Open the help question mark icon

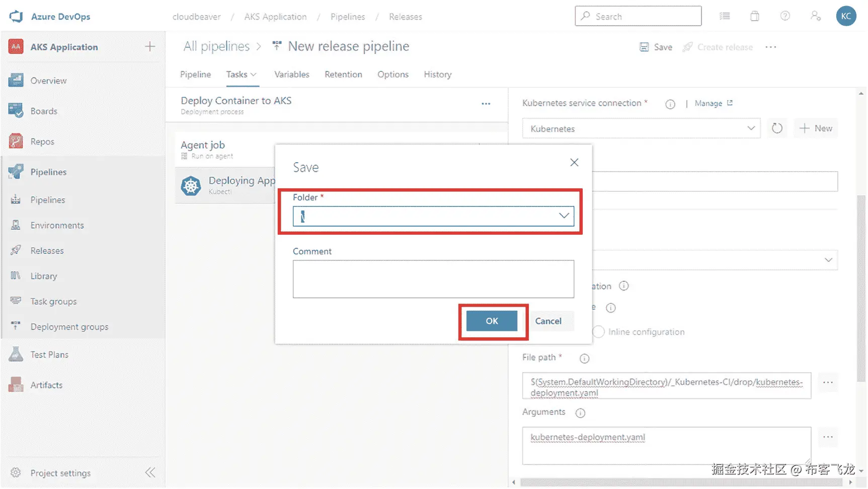tap(785, 16)
